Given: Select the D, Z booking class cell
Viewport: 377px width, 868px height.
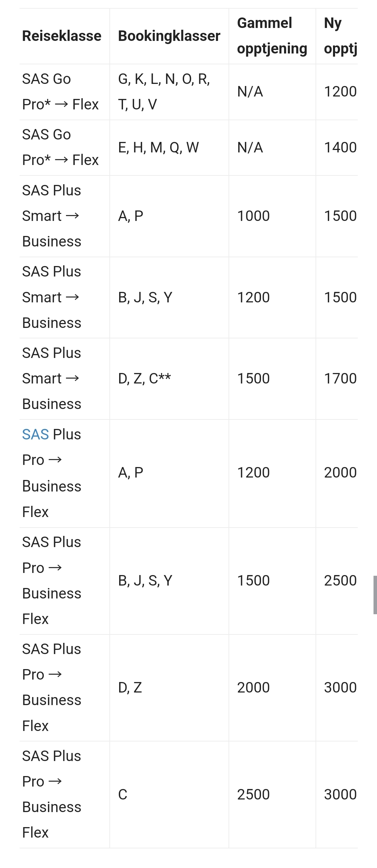Looking at the screenshot, I should coord(130,687).
